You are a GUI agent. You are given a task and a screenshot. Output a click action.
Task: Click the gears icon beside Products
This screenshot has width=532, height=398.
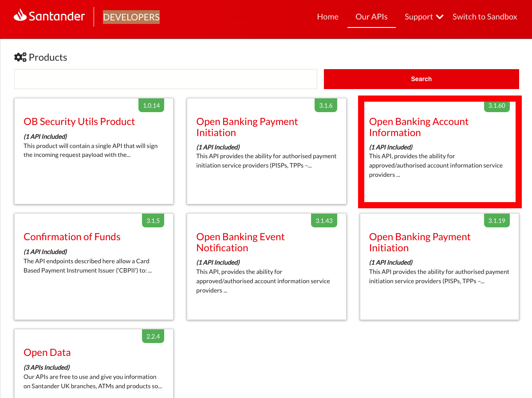[20, 57]
